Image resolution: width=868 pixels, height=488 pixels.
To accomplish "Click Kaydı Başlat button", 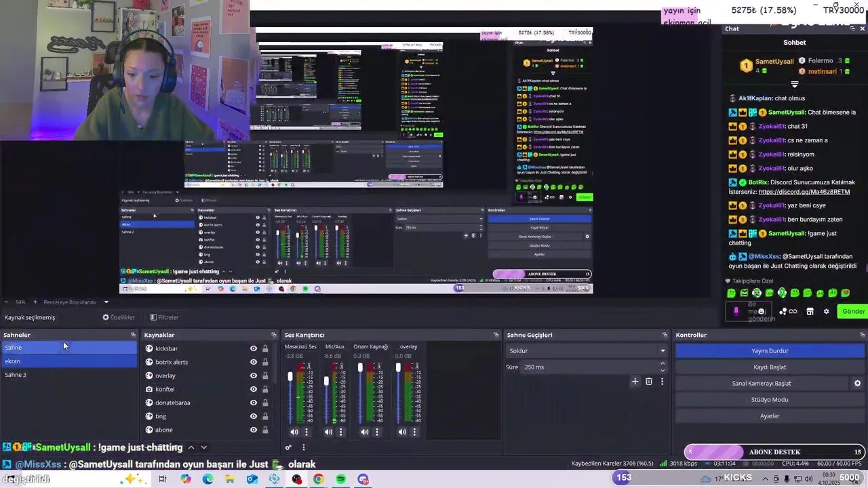I will click(770, 367).
